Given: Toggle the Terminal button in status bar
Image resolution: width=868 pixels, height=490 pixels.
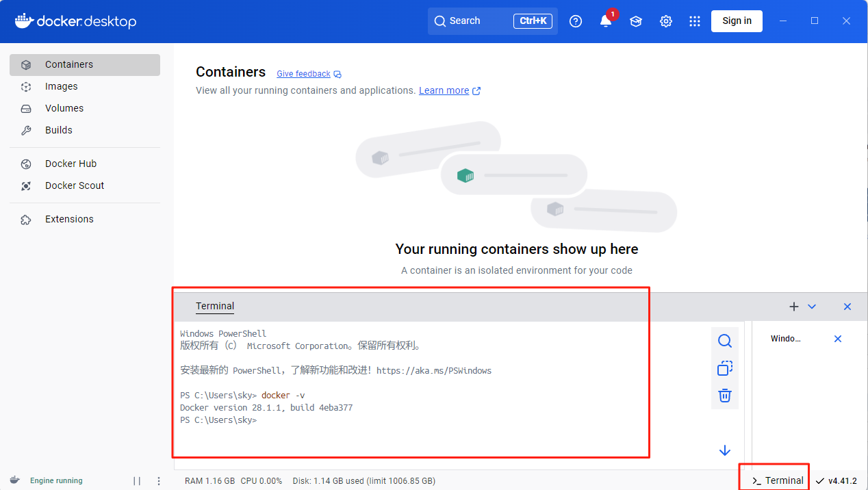Looking at the screenshot, I should (777, 480).
